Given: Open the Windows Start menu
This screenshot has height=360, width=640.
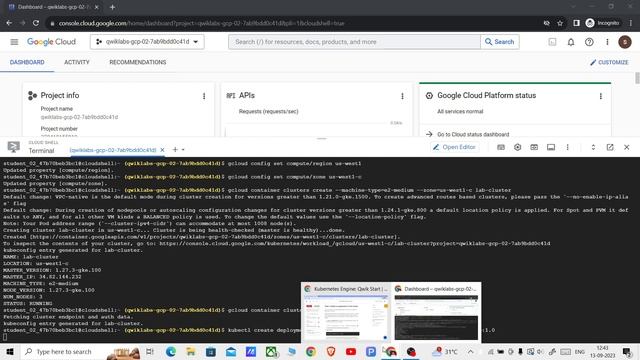Looking at the screenshot, I should click(x=10, y=351).
